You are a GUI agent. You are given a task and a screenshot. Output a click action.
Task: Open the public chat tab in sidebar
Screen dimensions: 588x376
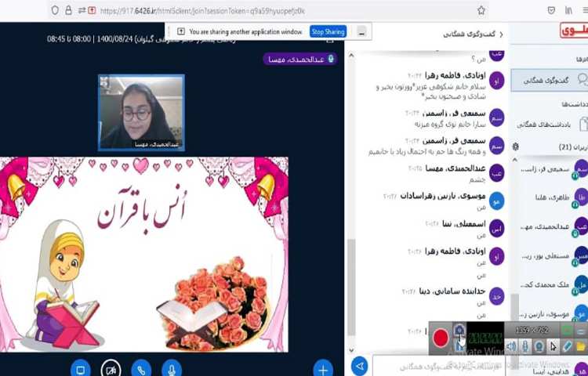tap(550, 80)
